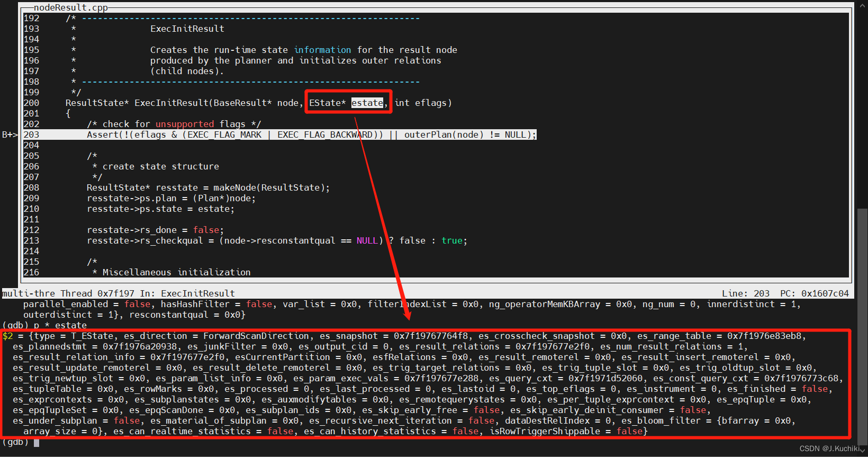868x457 pixels.
Task: Click 'es_range_table = 0x7f1976e83eb8' value
Action: pos(719,336)
